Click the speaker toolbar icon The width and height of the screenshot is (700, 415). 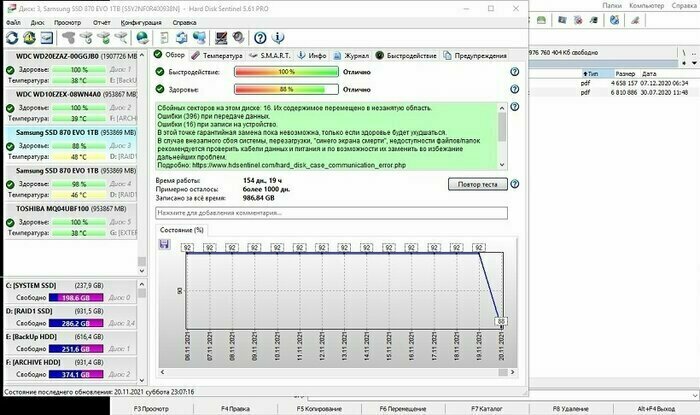tap(238, 37)
